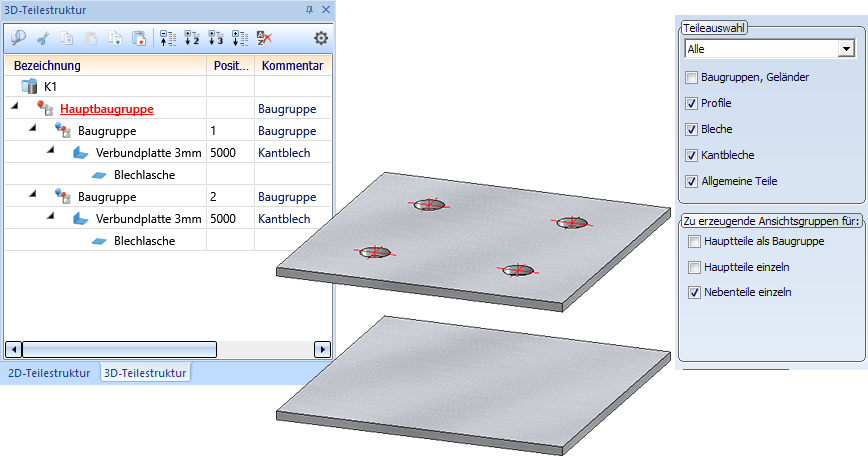Viewport: 868px width, 456px height.
Task: Disable Nebenteile einzeln checkbox
Action: point(694,293)
